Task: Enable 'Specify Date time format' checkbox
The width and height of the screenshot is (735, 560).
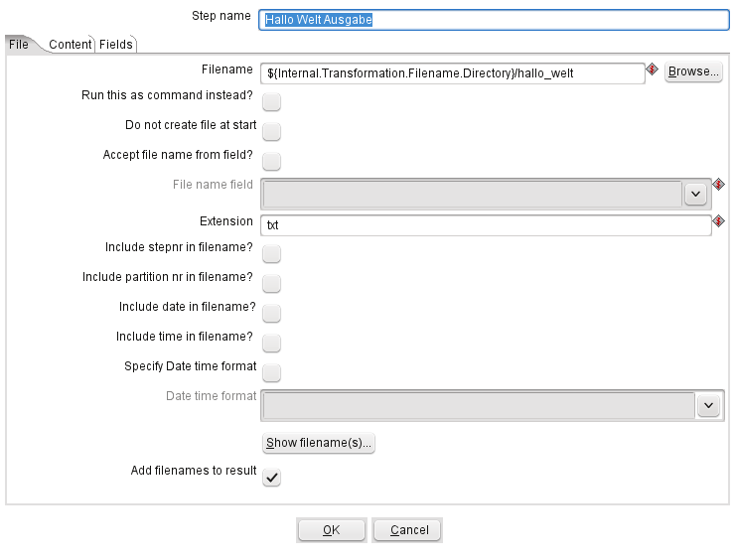Action: (271, 373)
